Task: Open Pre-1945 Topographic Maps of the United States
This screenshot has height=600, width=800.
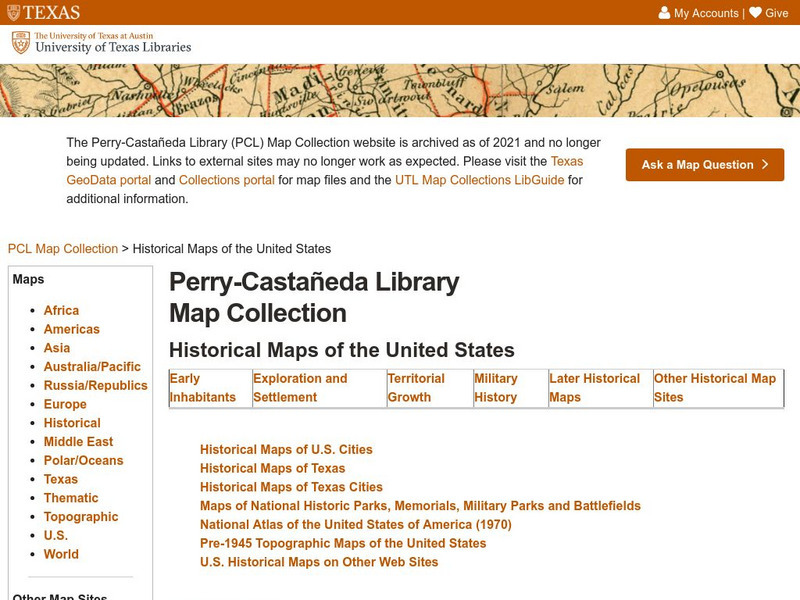Action: pyautogui.click(x=342, y=543)
